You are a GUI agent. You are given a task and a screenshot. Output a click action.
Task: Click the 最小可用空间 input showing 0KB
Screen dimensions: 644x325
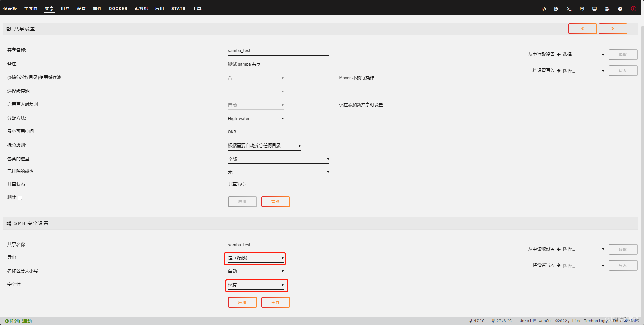click(x=256, y=132)
